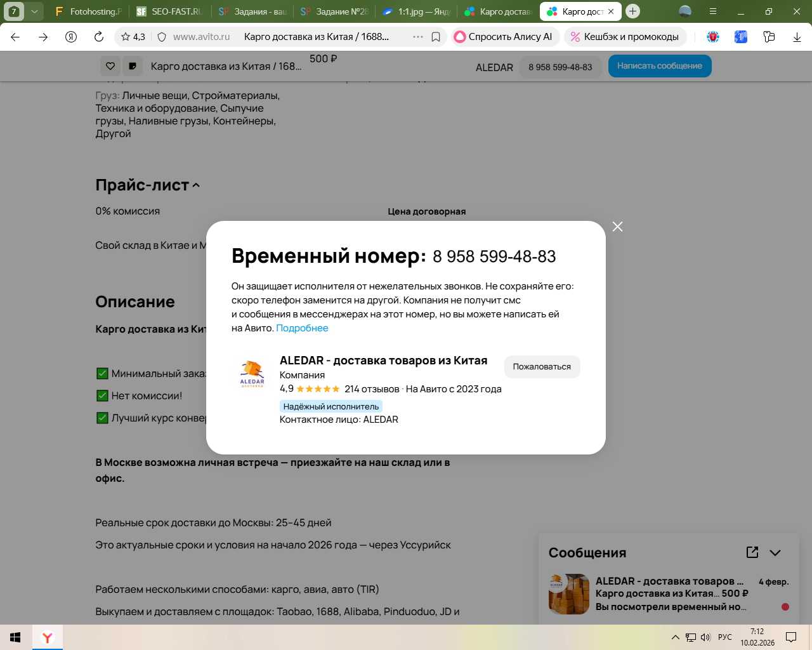Image resolution: width=812 pixels, height=650 pixels.
Task: Open the Подробнее link in the popup
Action: (x=302, y=328)
